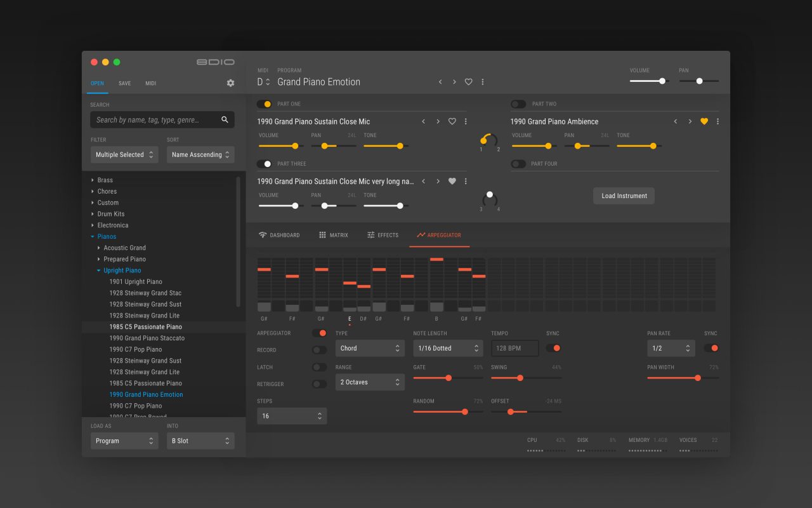Open the Save tab in the sidebar
The image size is (812, 508).
point(124,83)
